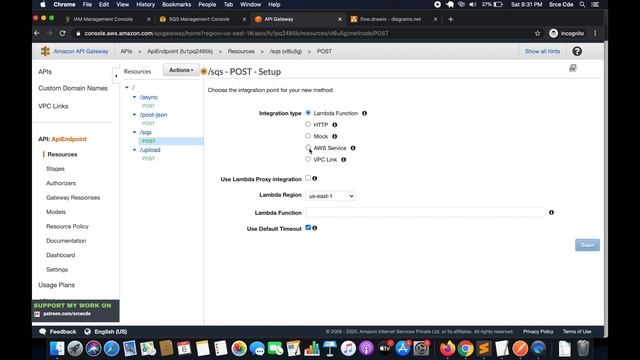Image resolution: width=640 pixels, height=360 pixels.
Task: Click the documentation icon beside the setup title
Action: 573,68
